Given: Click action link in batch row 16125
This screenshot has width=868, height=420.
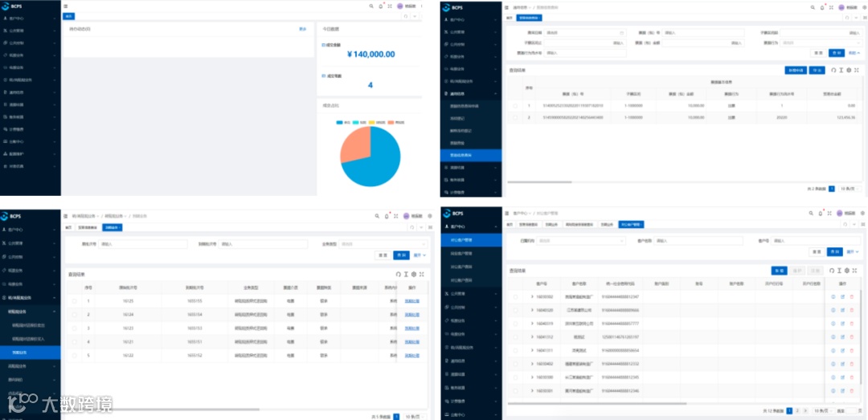Looking at the screenshot, I should (411, 301).
